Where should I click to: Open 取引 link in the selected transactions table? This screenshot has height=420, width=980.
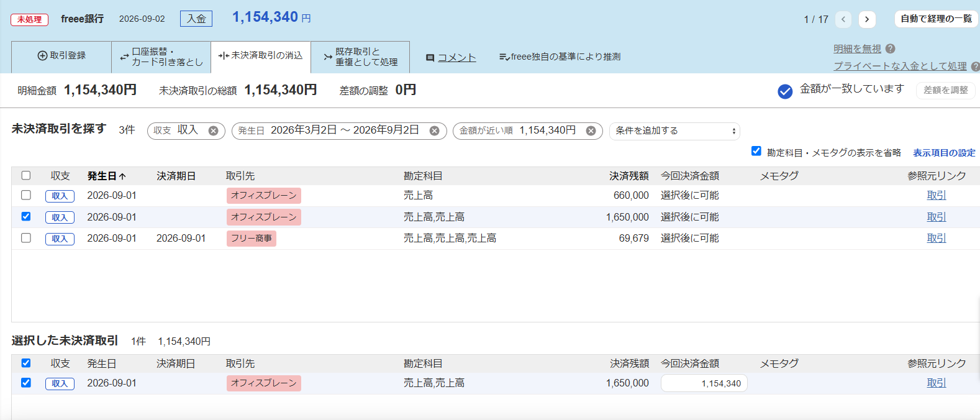[937, 383]
